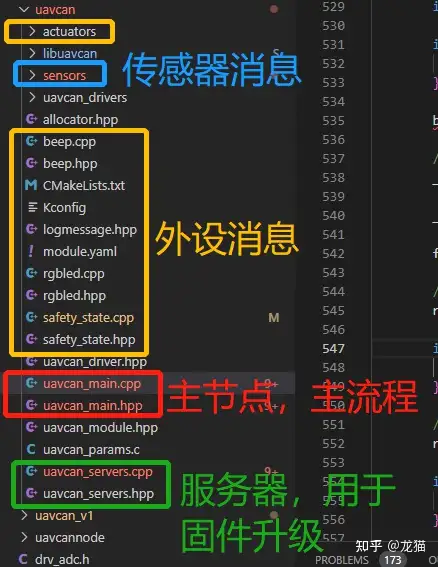Collapse the uavcan folder chevron
The image size is (438, 567).
24,9
